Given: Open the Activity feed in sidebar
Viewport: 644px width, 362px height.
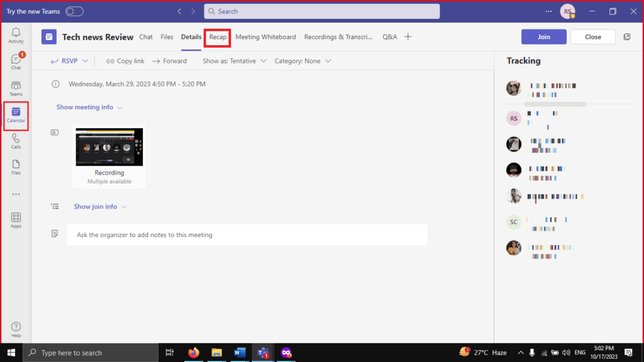Looking at the screenshot, I should click(16, 36).
